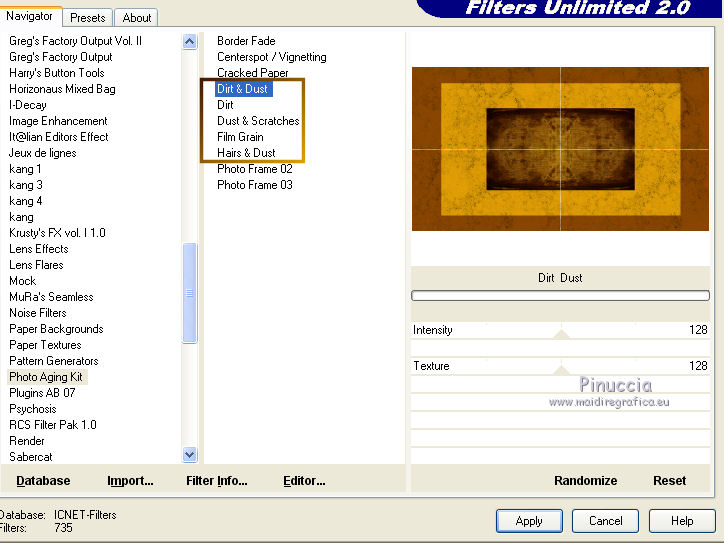Open the I-Decay category

[x=28, y=105]
